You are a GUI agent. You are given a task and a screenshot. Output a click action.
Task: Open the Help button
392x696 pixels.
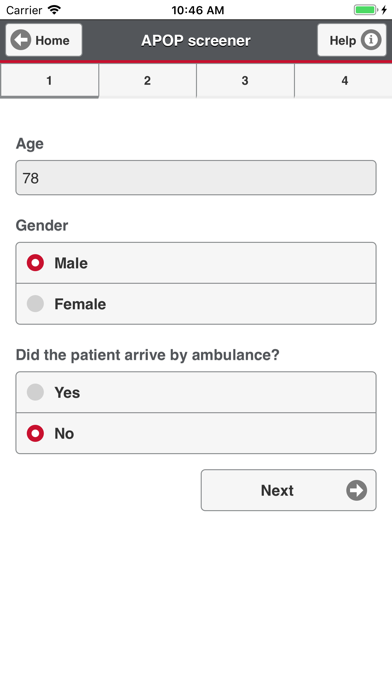click(x=352, y=40)
